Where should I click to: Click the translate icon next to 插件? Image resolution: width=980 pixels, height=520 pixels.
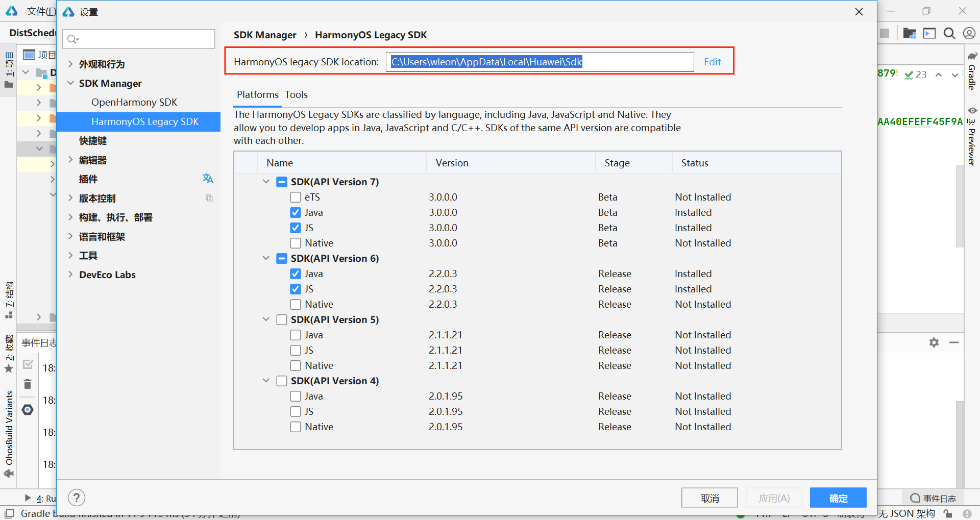pyautogui.click(x=208, y=179)
